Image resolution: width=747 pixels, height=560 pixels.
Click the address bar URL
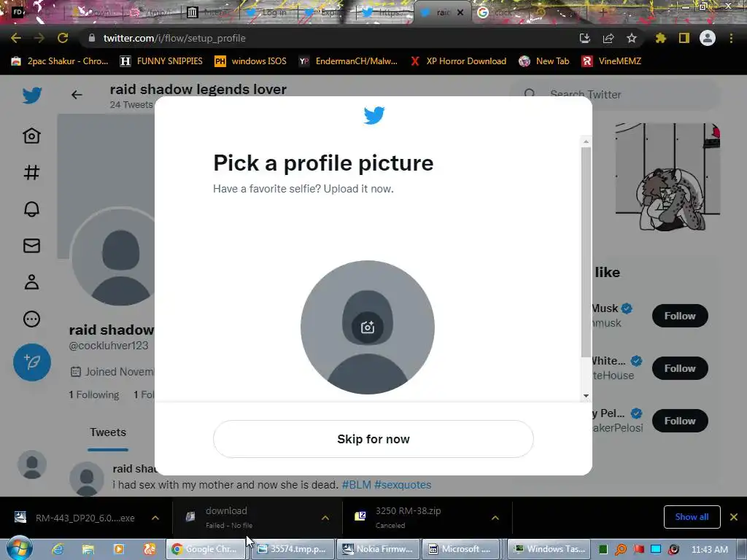pos(174,38)
